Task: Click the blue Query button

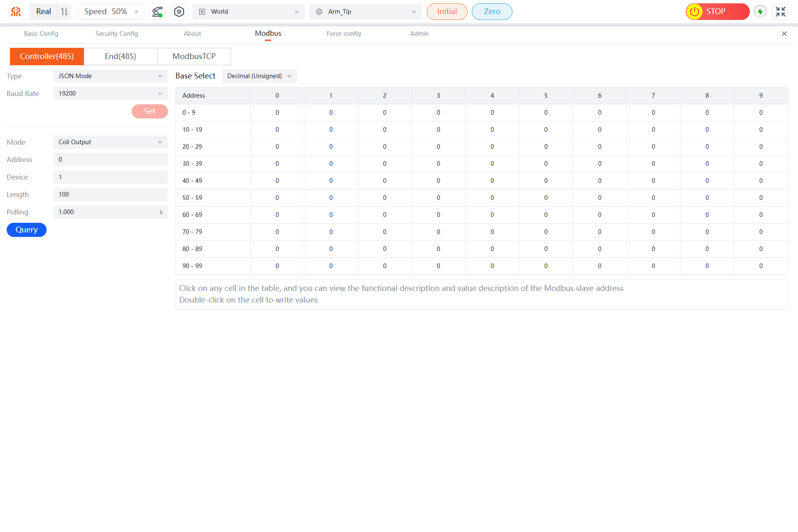Action: [x=27, y=230]
